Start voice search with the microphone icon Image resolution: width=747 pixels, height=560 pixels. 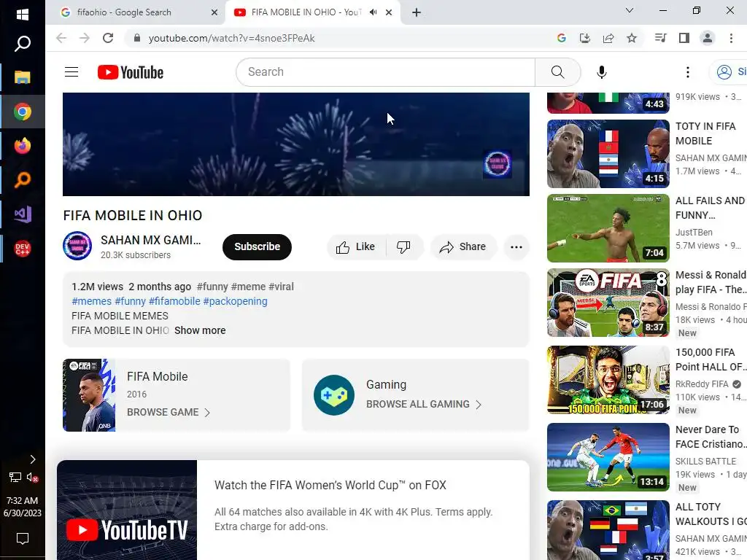[x=602, y=72]
